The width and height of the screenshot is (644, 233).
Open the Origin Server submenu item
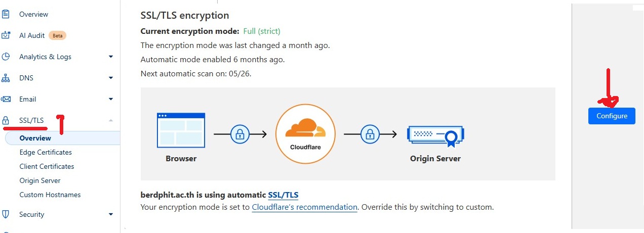click(x=40, y=180)
